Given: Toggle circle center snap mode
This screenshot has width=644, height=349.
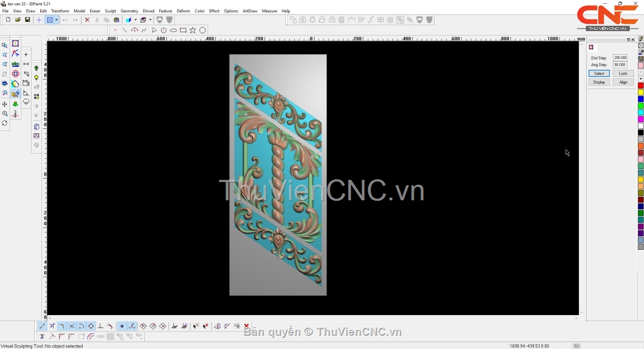Looking at the screenshot, I should (91, 326).
